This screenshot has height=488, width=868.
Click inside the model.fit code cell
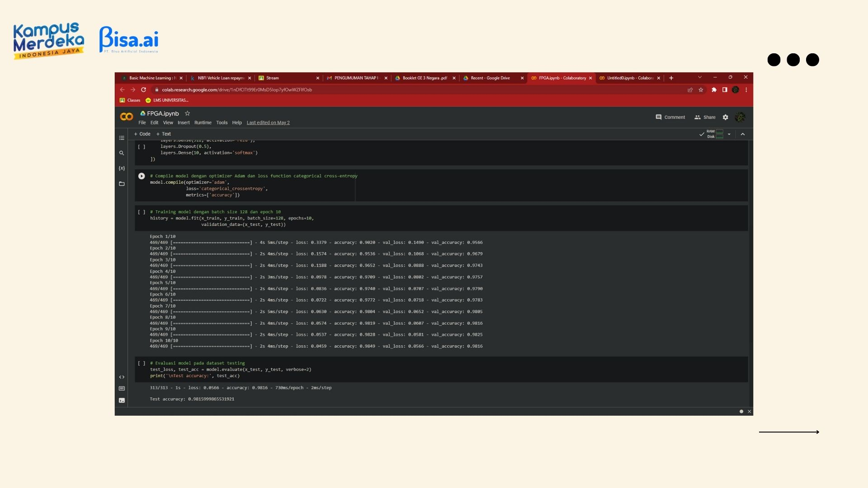441,218
